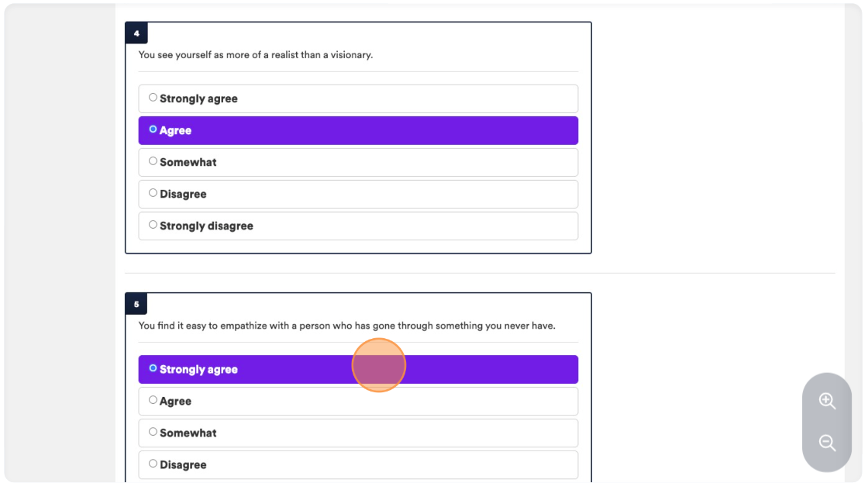Click the zoom in magnifier icon
The width and height of the screenshot is (868, 490).
tap(826, 400)
